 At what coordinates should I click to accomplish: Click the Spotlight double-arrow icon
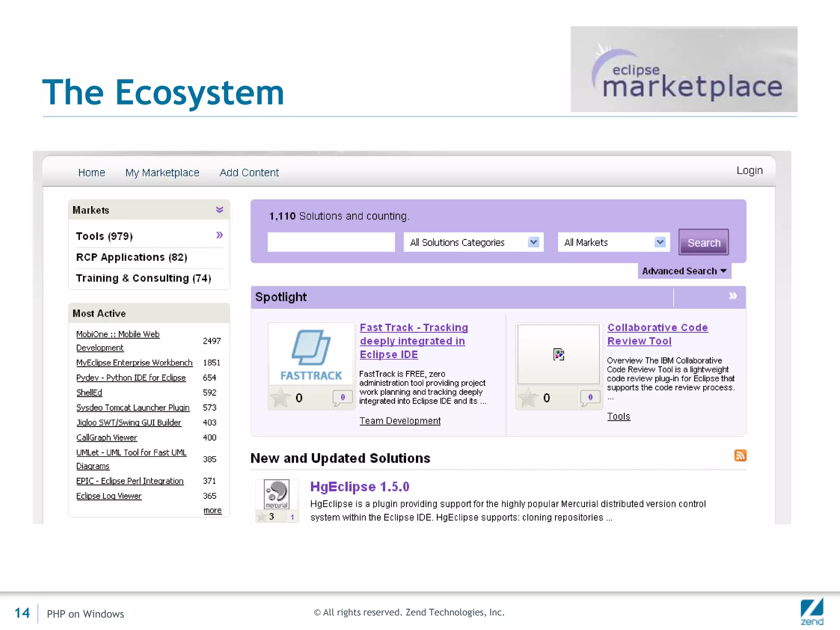click(733, 296)
